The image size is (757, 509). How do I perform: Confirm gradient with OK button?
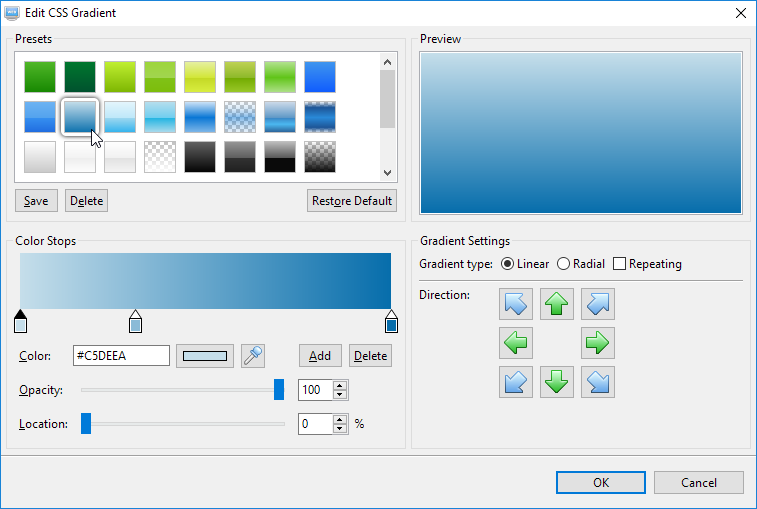coord(601,482)
